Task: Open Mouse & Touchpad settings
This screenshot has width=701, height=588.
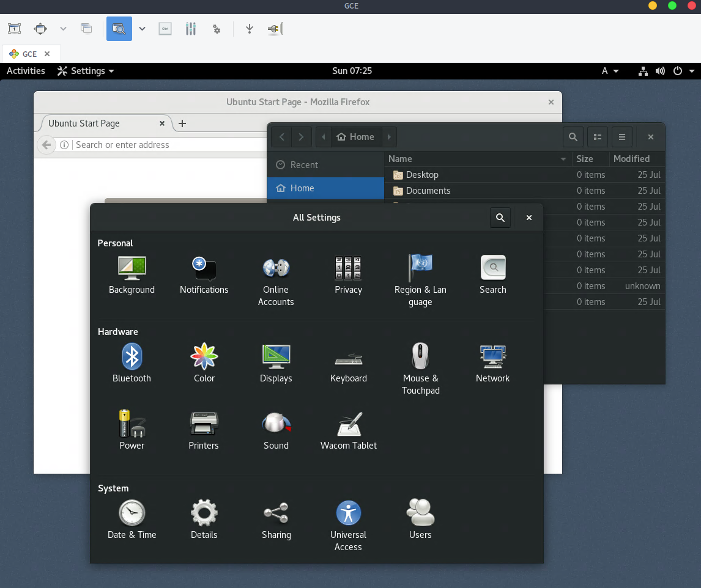Action: point(420,362)
